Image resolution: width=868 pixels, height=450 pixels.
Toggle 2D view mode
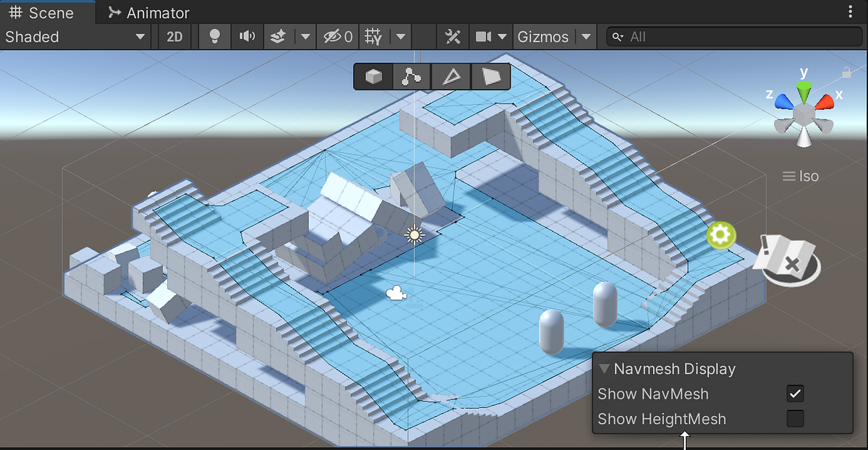pyautogui.click(x=174, y=36)
